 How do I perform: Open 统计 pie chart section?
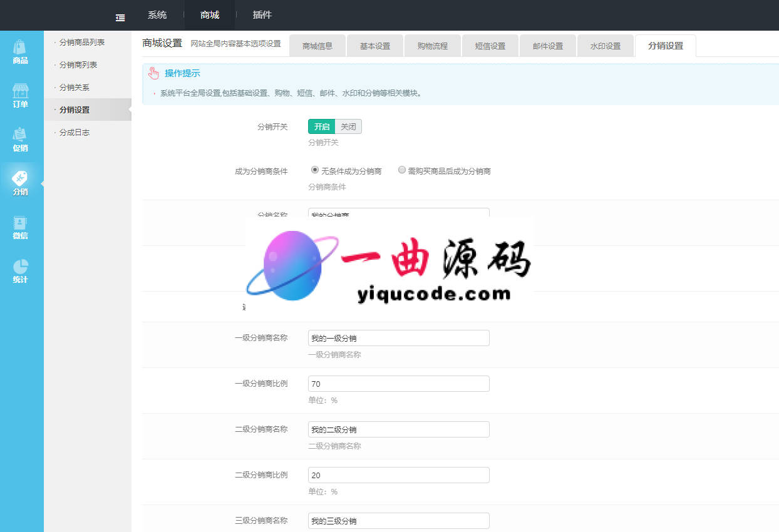coord(21,271)
